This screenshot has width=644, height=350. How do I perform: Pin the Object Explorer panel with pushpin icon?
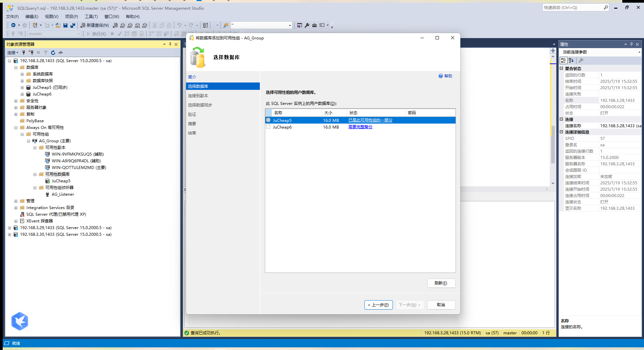coord(170,44)
